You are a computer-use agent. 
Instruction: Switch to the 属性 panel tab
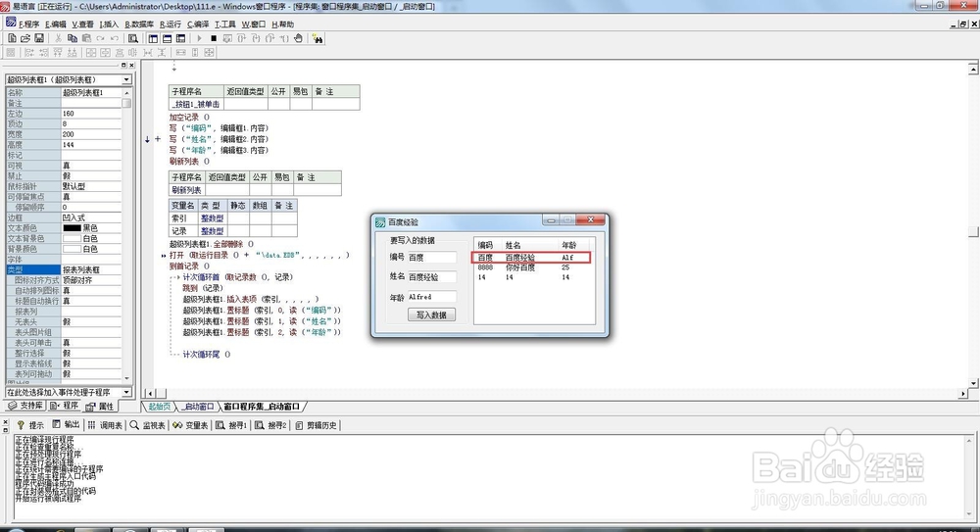[101, 406]
